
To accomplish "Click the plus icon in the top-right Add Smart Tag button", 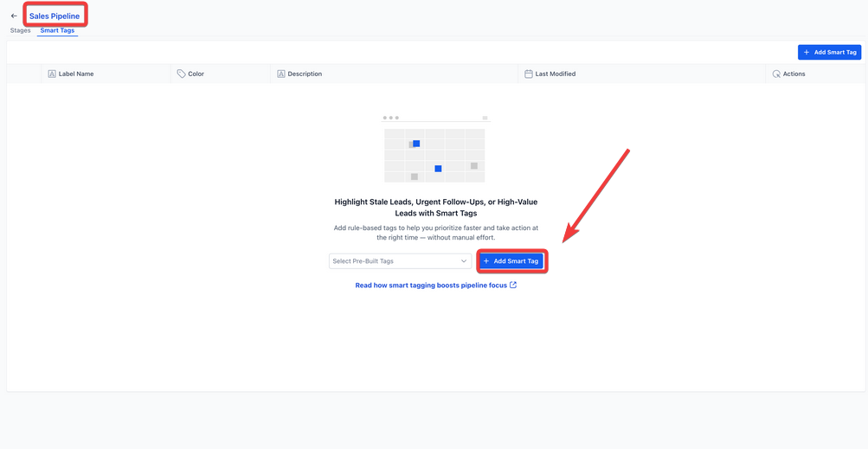I will click(x=807, y=52).
